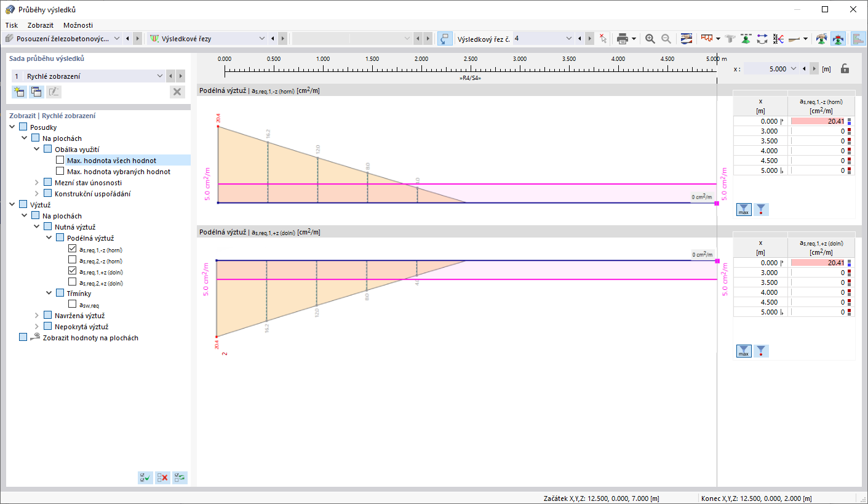Click the uncheck all red X icon

(162, 477)
